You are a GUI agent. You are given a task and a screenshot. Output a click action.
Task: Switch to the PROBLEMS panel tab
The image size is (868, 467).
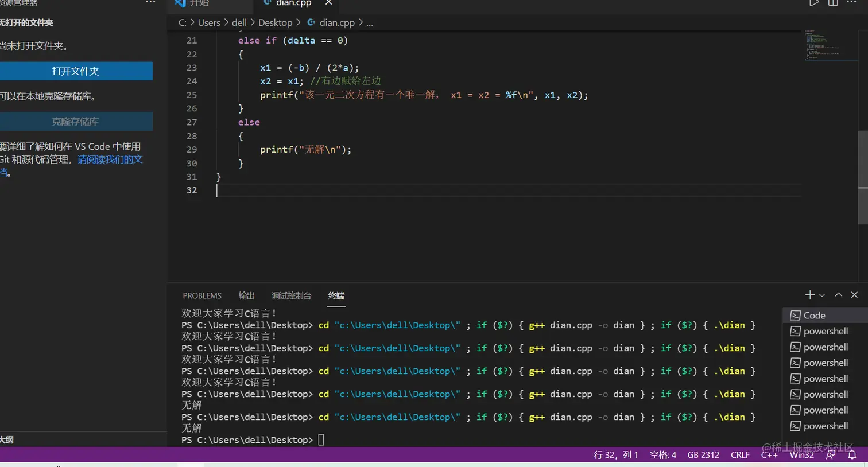202,296
